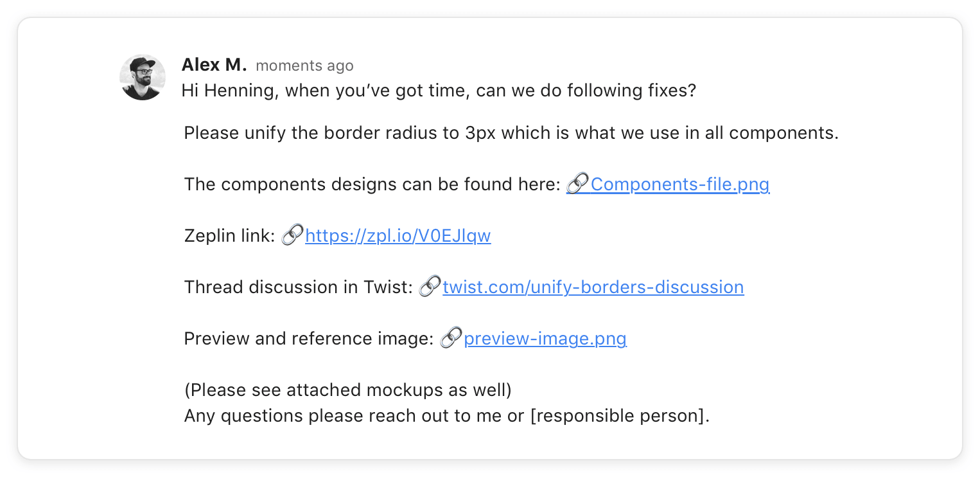The width and height of the screenshot is (980, 477).
Task: Follow the zpl.io/V0EJlqw Zeplin link
Action: pyautogui.click(x=398, y=236)
